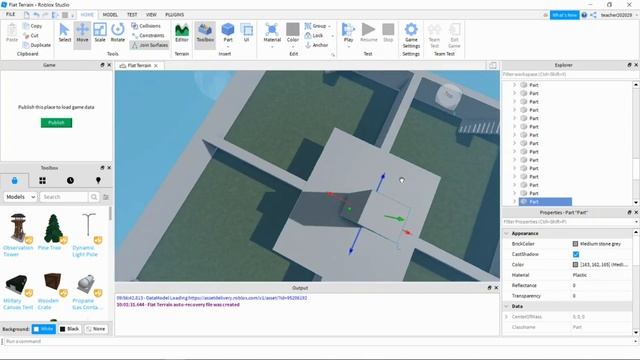The image size is (640, 360).
Task: Open the Models category dropdown
Action: click(x=20, y=197)
